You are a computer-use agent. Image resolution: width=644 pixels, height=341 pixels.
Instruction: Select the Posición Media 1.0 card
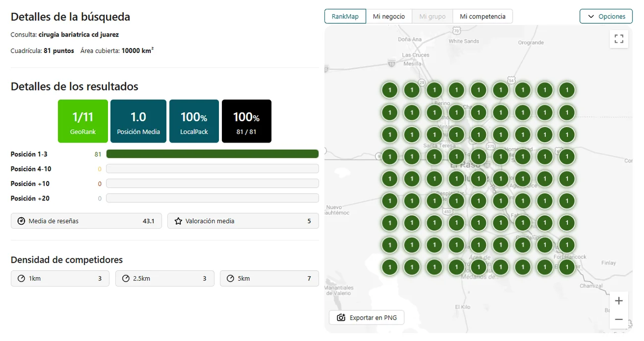click(x=138, y=121)
